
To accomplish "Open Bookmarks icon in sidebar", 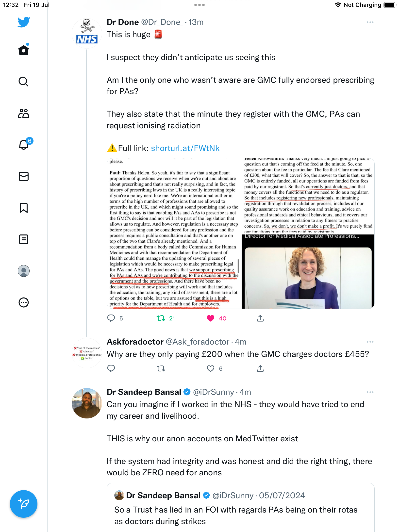I will pyautogui.click(x=24, y=208).
